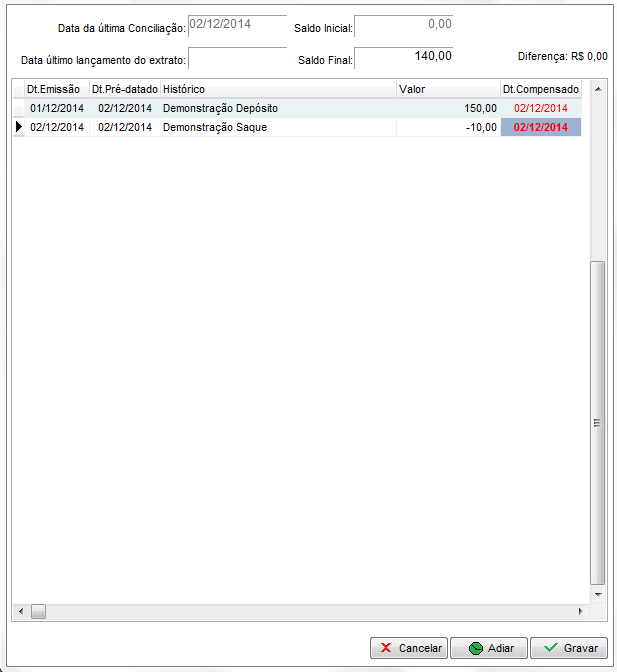Click highlighted Dt.Compensado cell of Saque row
This screenshot has height=672, width=617.
click(540, 127)
